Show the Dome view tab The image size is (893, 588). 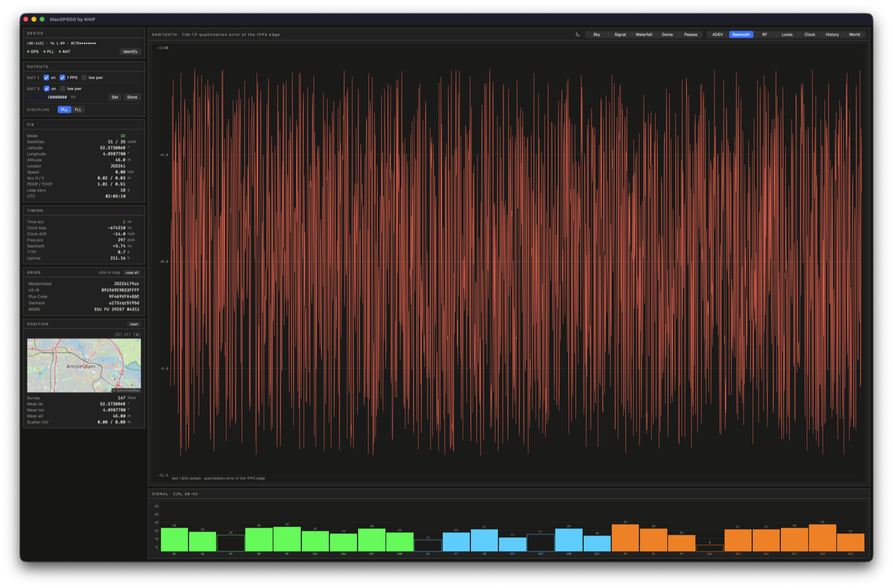pyautogui.click(x=667, y=35)
